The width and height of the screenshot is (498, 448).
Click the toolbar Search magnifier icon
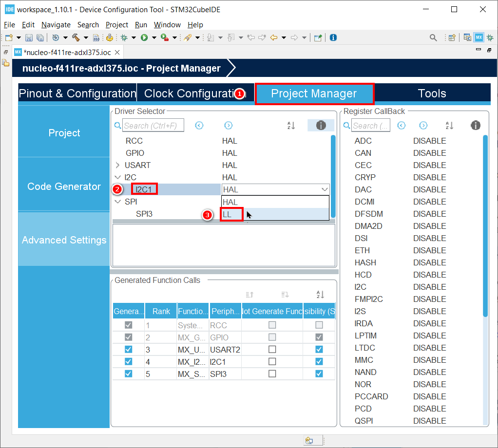click(433, 38)
